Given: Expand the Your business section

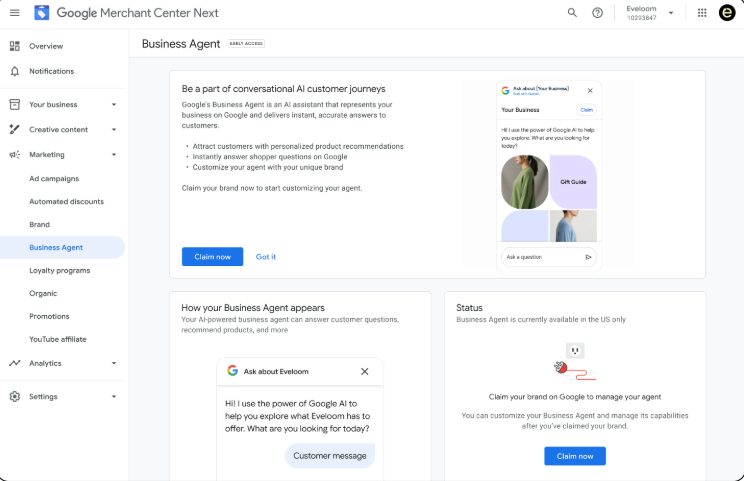Looking at the screenshot, I should coord(114,104).
